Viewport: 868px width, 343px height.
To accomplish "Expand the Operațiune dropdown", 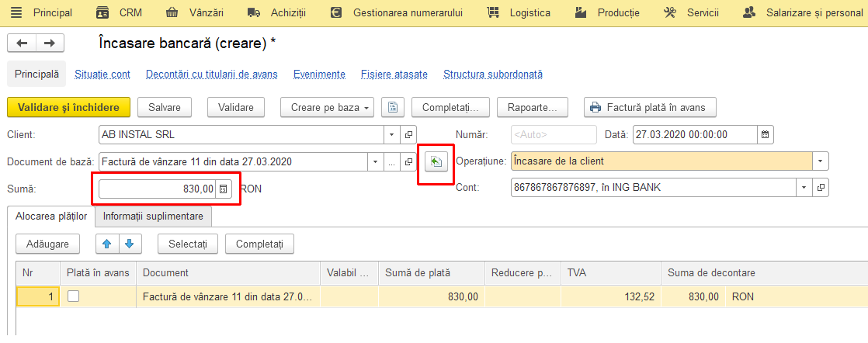I will click(x=821, y=161).
